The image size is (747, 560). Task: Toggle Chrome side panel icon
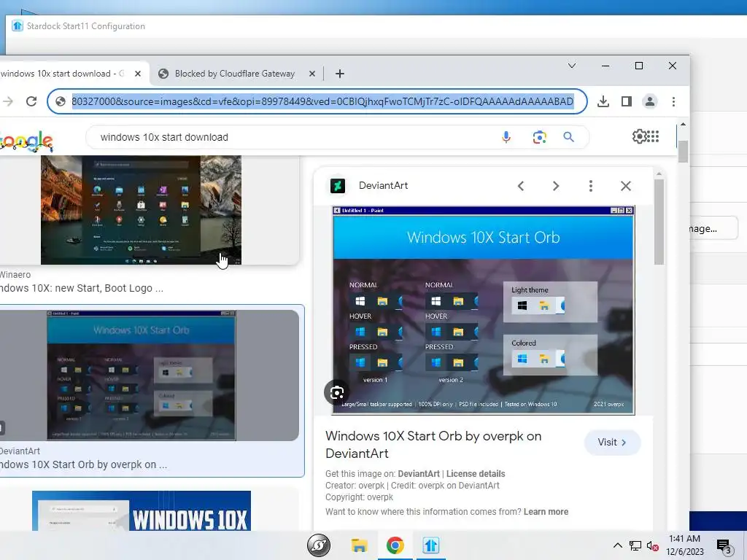click(627, 101)
